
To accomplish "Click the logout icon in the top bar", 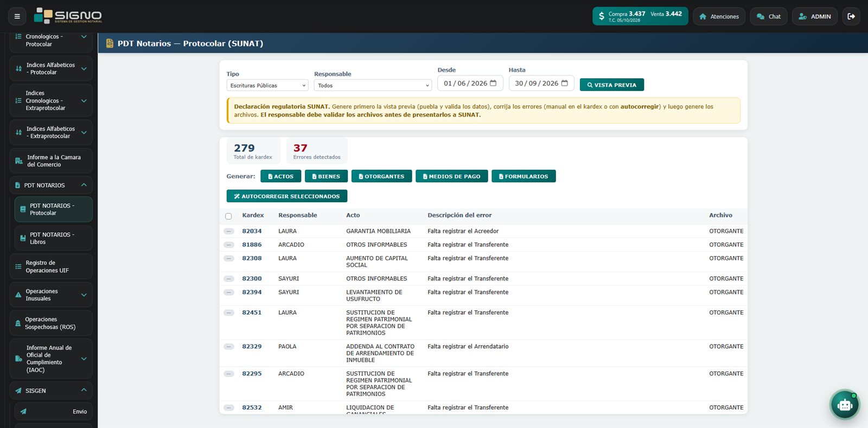I will pyautogui.click(x=851, y=16).
